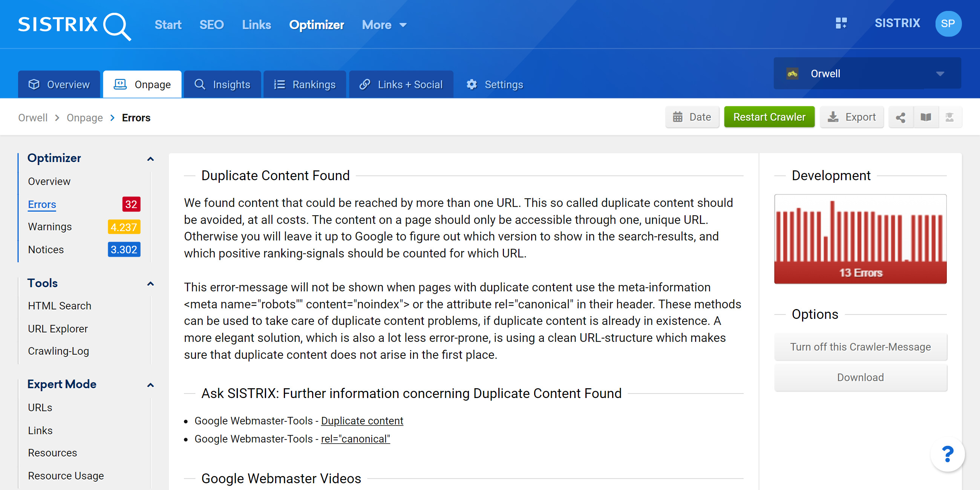This screenshot has width=980, height=490.
Task: Open the Insights tab
Action: 222,84
